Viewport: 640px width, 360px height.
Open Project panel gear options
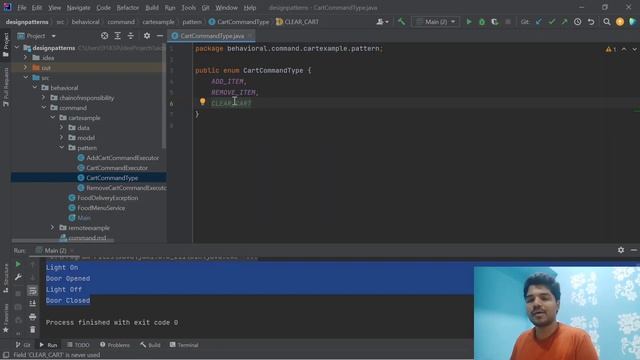point(147,36)
